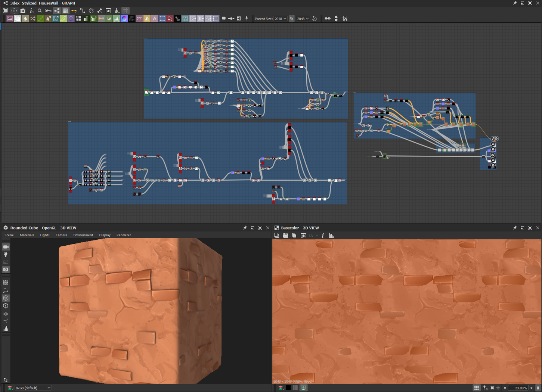
Task: Open the Parent Size width dropdown
Action: coord(281,19)
